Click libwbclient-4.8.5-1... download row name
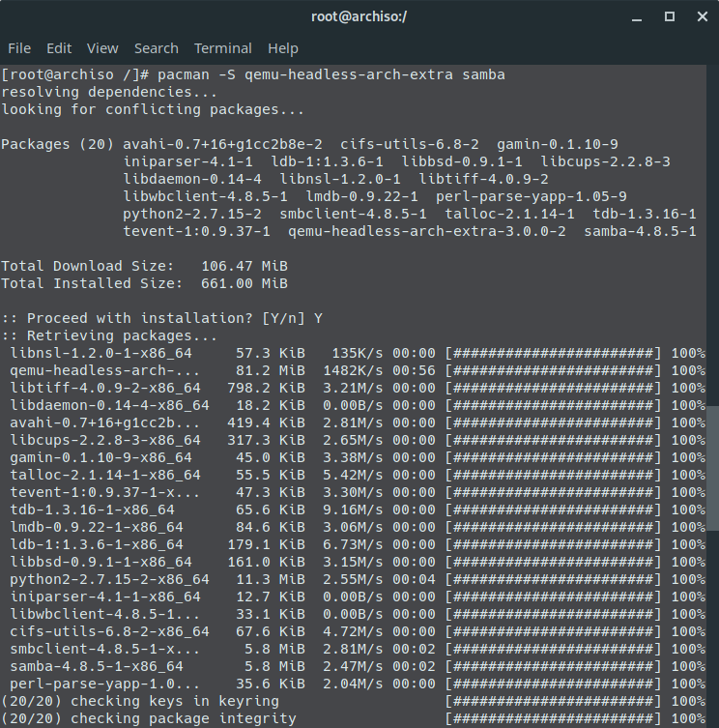Viewport: 719px width, 728px height. (x=105, y=614)
